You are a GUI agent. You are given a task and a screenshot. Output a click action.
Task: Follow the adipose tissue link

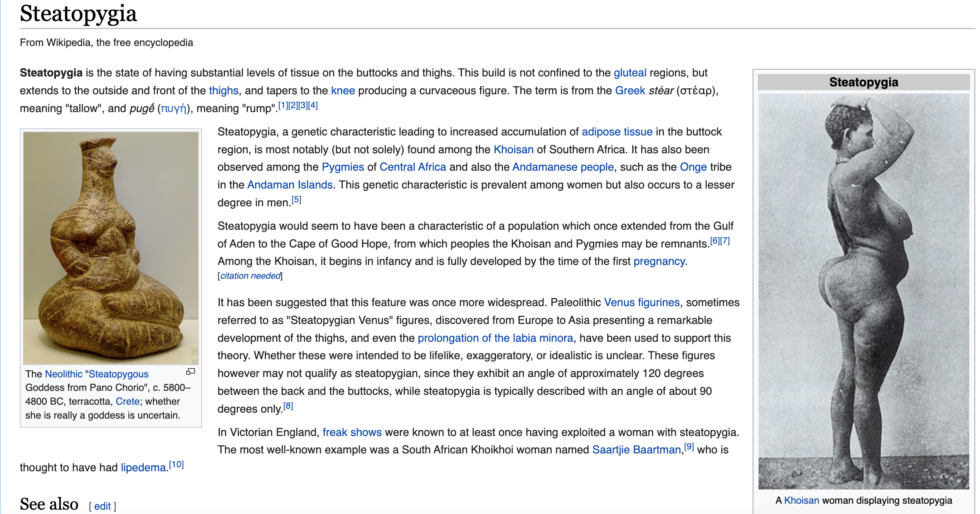point(617,132)
